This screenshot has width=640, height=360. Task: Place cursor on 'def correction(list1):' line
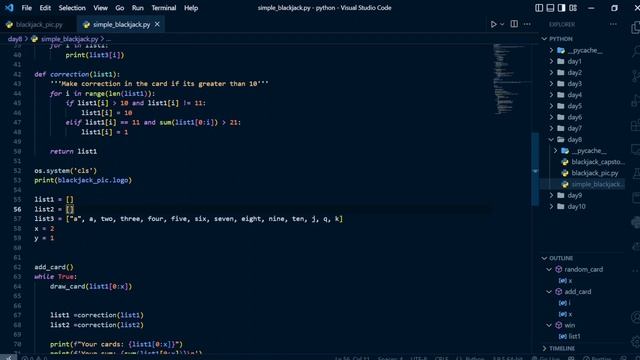(x=77, y=74)
